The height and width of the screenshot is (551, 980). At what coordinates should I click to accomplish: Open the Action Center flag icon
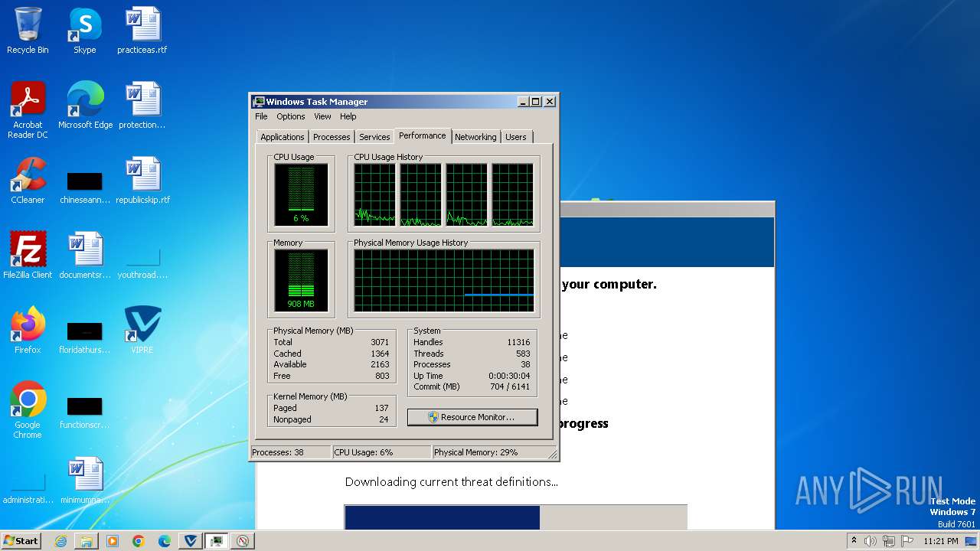tap(906, 541)
